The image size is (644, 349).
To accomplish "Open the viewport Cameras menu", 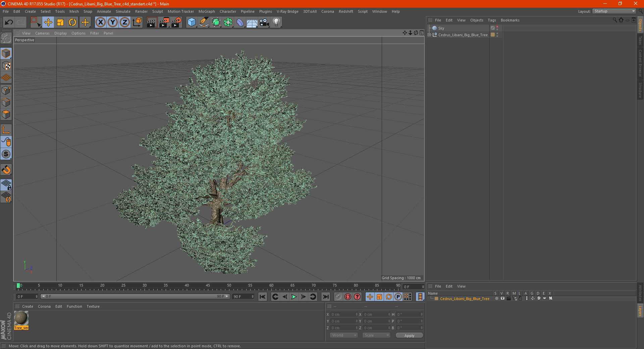I will click(42, 33).
